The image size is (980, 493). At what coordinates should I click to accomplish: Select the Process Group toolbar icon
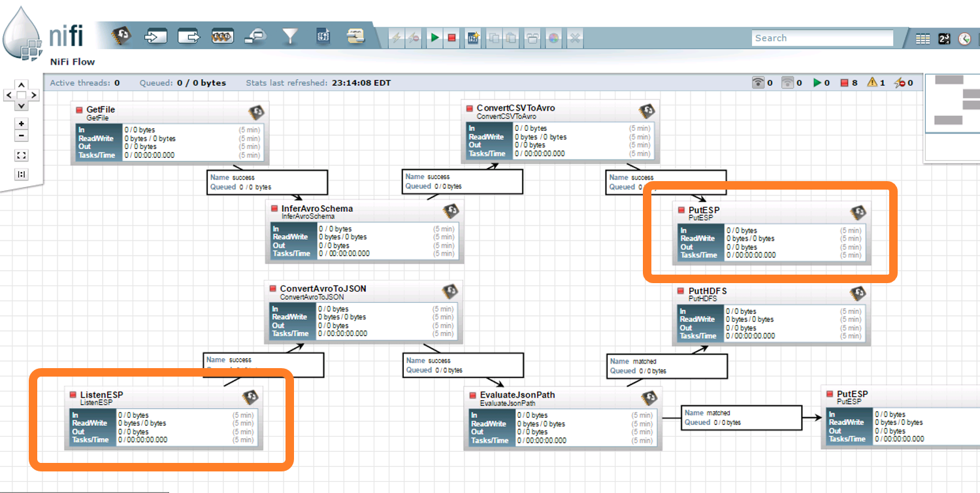point(223,37)
